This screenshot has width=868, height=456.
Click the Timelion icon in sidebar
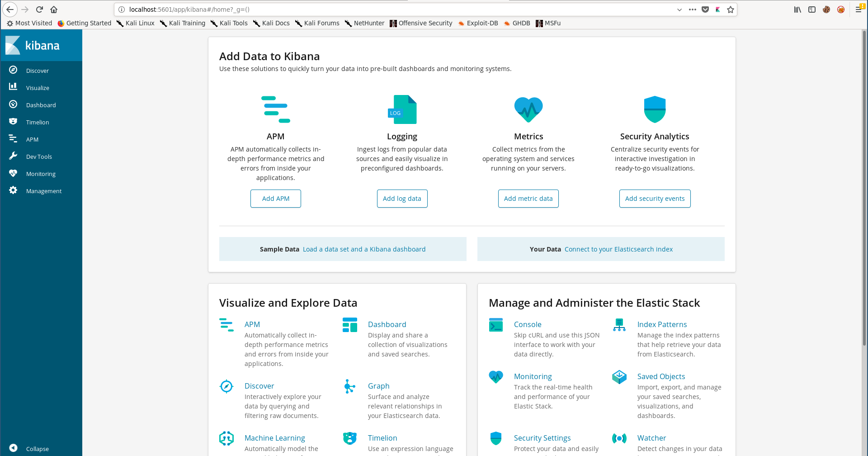(x=13, y=122)
